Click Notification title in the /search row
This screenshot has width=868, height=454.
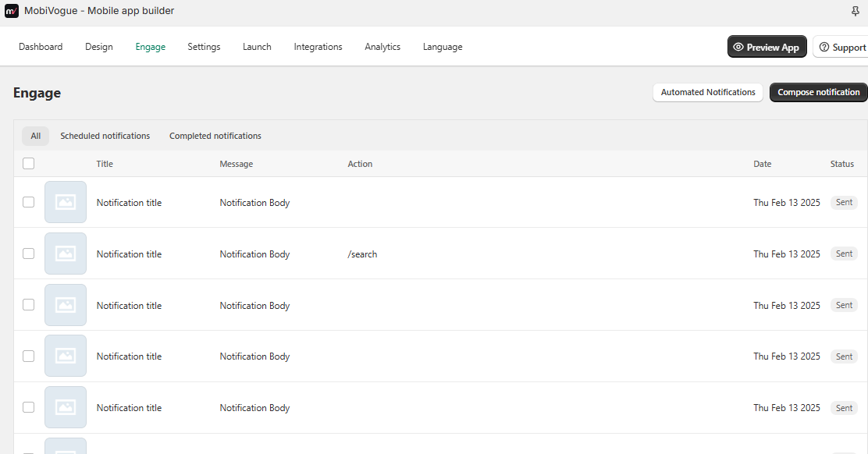pos(129,254)
